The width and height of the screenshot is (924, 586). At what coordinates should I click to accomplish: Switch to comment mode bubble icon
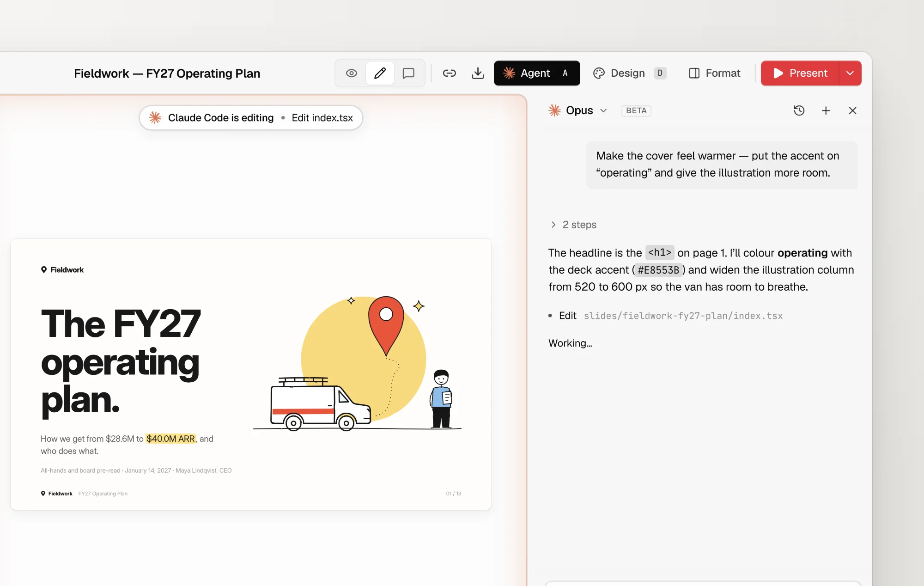pos(408,73)
